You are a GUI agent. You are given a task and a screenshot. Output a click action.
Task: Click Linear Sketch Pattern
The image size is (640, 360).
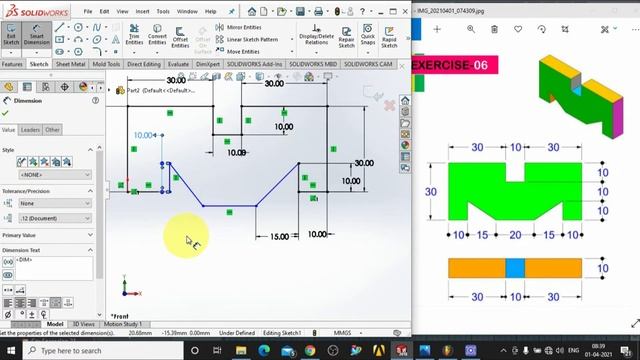247,40
